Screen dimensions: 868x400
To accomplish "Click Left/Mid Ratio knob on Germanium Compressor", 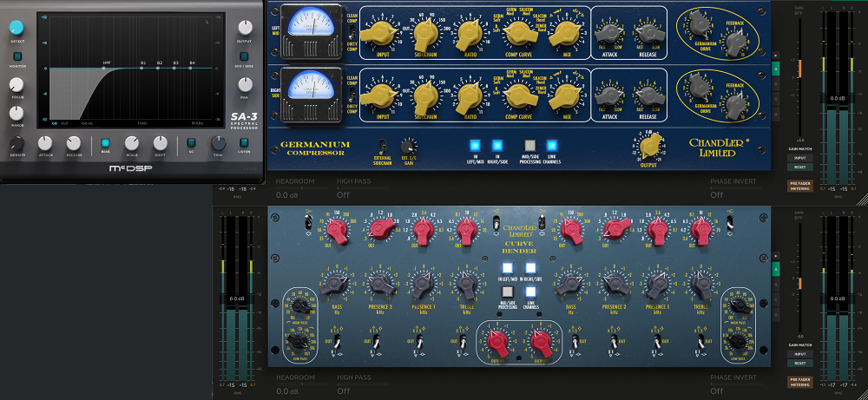I will coord(469,35).
